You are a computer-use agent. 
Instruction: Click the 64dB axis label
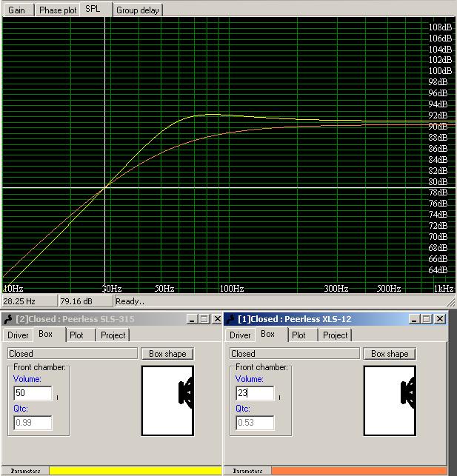(x=438, y=269)
